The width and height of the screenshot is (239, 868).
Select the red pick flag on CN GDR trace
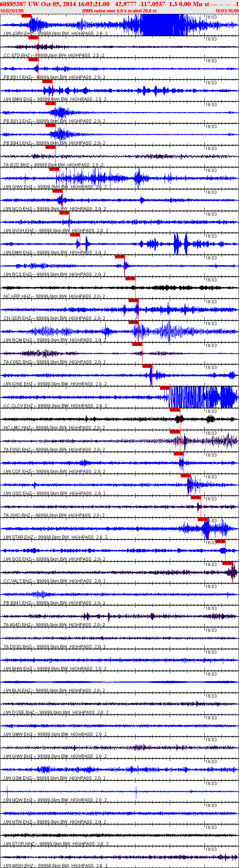point(134,300)
